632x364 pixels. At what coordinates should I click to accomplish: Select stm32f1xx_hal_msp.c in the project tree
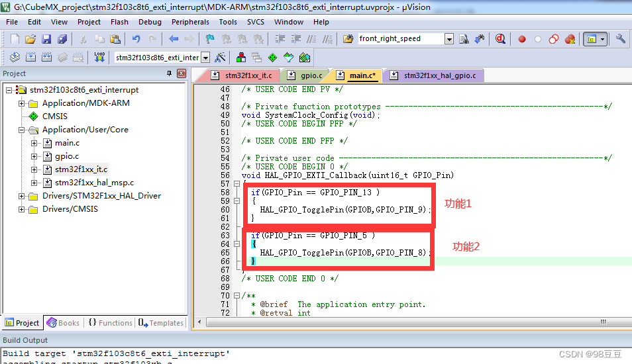94,183
